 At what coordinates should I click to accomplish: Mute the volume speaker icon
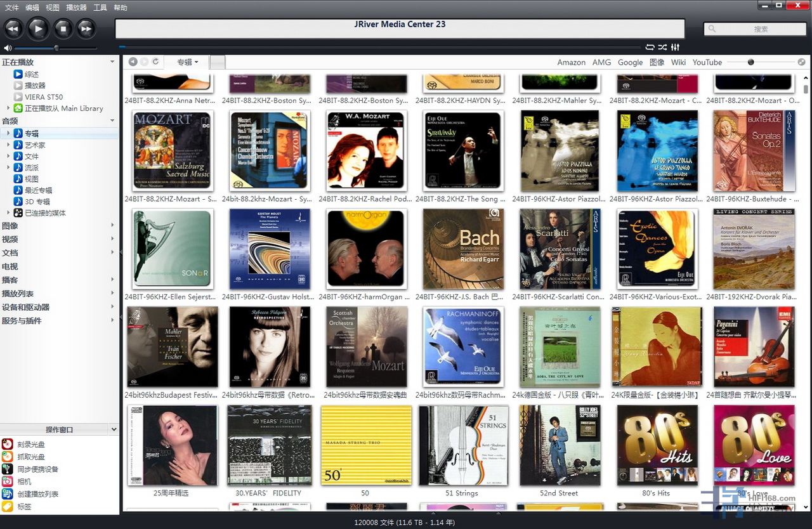pos(8,48)
